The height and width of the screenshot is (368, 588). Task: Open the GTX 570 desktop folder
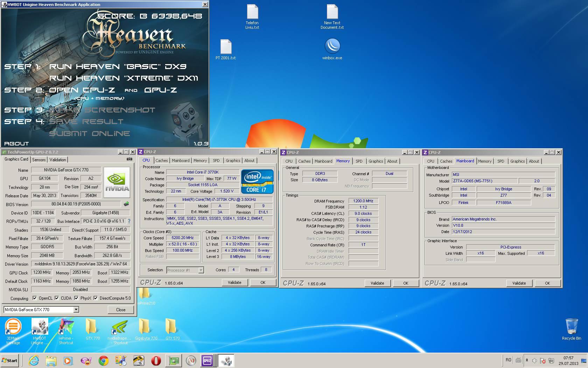tap(173, 329)
